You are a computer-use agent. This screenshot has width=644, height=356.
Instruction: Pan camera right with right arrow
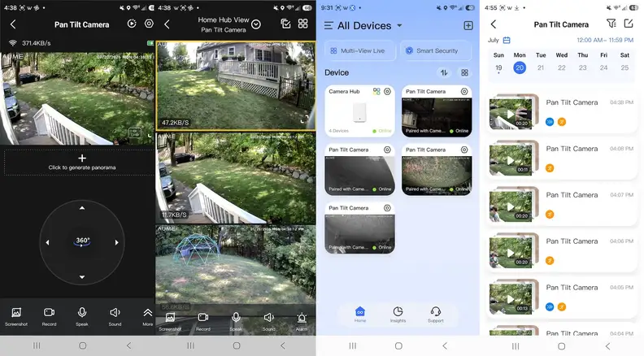[x=116, y=242]
